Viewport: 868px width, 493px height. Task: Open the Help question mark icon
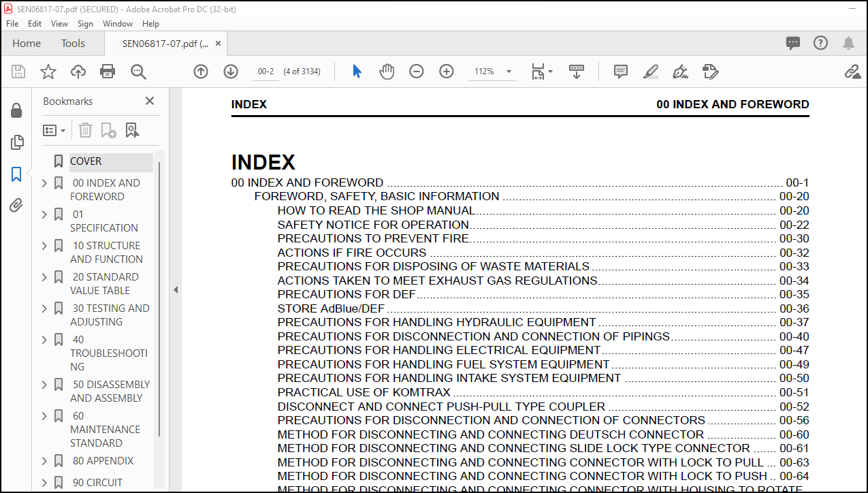[821, 43]
